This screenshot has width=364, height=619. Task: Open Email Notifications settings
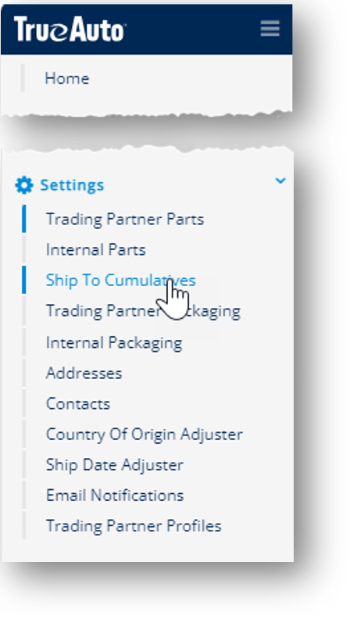point(115,495)
